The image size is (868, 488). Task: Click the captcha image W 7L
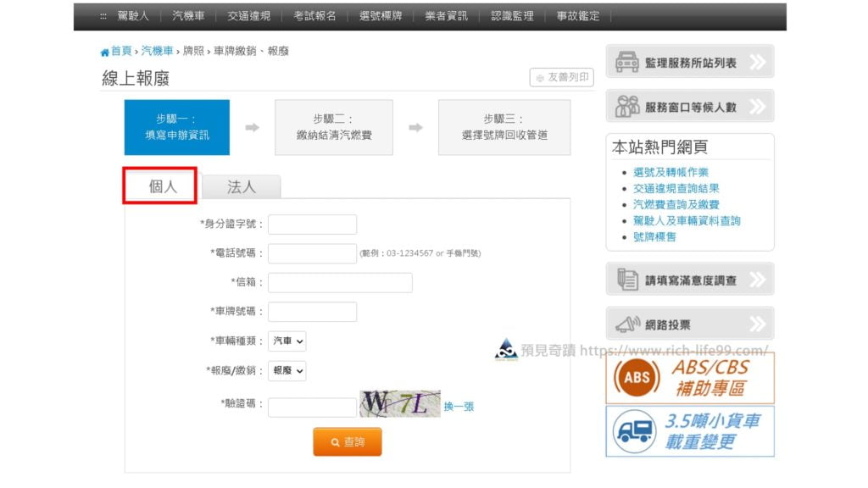[x=400, y=403]
